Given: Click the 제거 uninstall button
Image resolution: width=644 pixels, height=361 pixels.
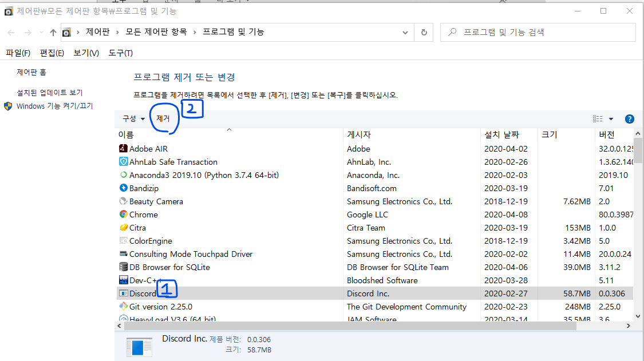Looking at the screenshot, I should [x=163, y=118].
